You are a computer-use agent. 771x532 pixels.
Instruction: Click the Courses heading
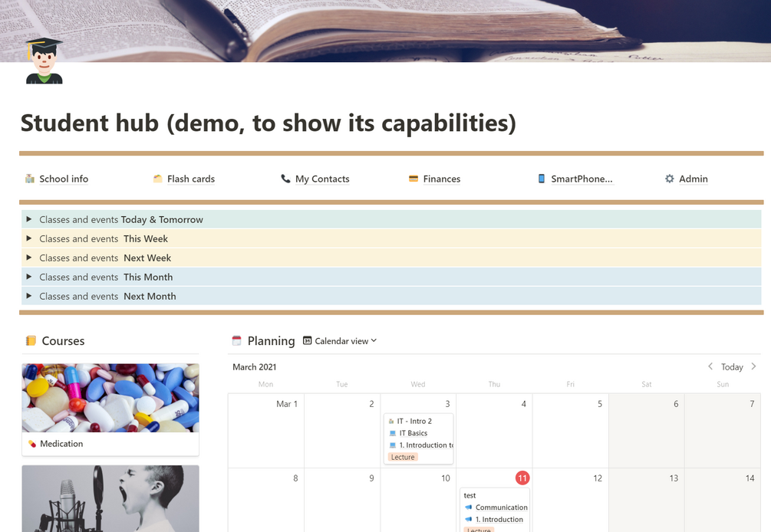click(63, 340)
